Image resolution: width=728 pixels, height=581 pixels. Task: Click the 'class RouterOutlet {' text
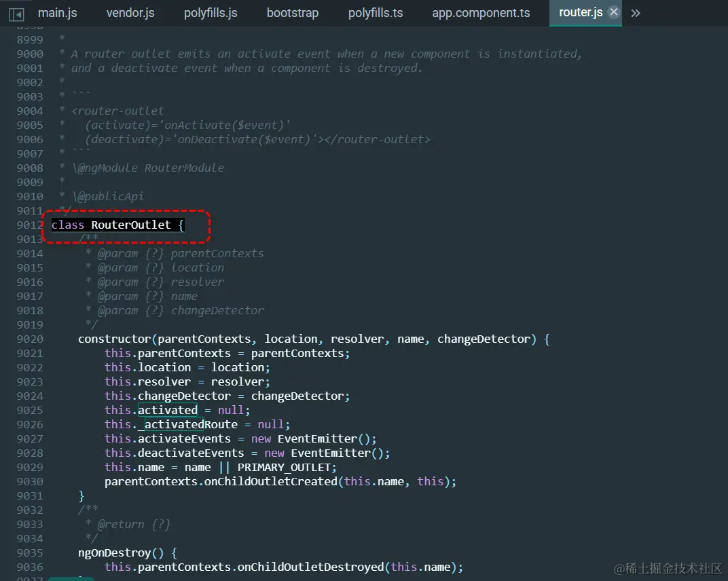[118, 225]
